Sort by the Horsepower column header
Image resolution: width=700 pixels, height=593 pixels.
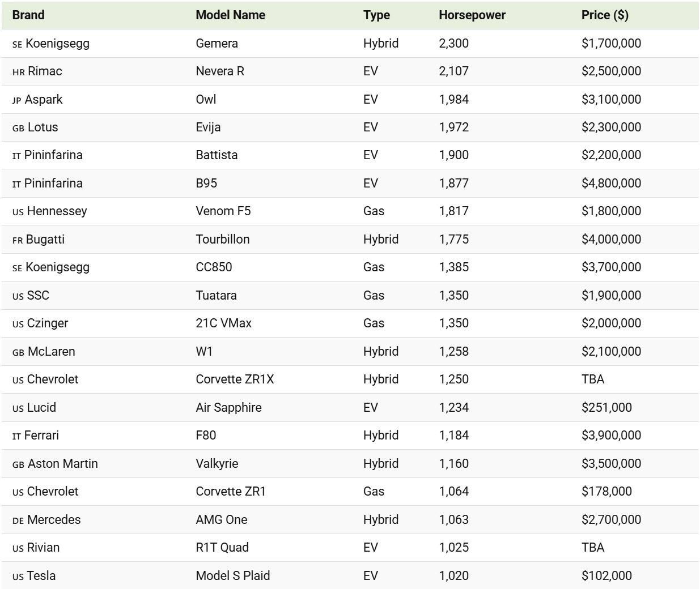[x=472, y=15]
